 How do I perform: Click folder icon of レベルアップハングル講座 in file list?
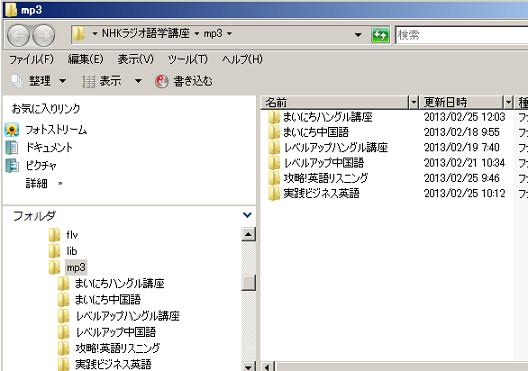click(x=274, y=147)
